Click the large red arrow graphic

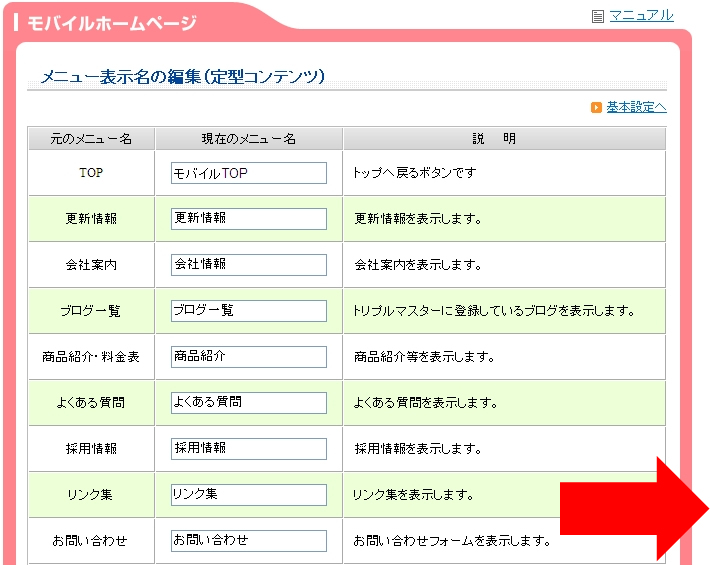click(x=634, y=509)
